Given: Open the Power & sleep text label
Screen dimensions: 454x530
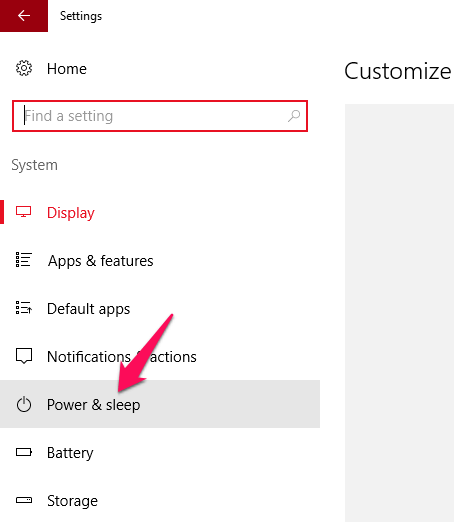Looking at the screenshot, I should pos(94,405).
